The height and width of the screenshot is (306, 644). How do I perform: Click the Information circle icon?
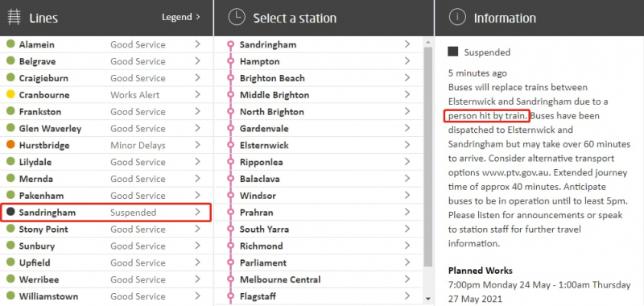click(x=457, y=18)
